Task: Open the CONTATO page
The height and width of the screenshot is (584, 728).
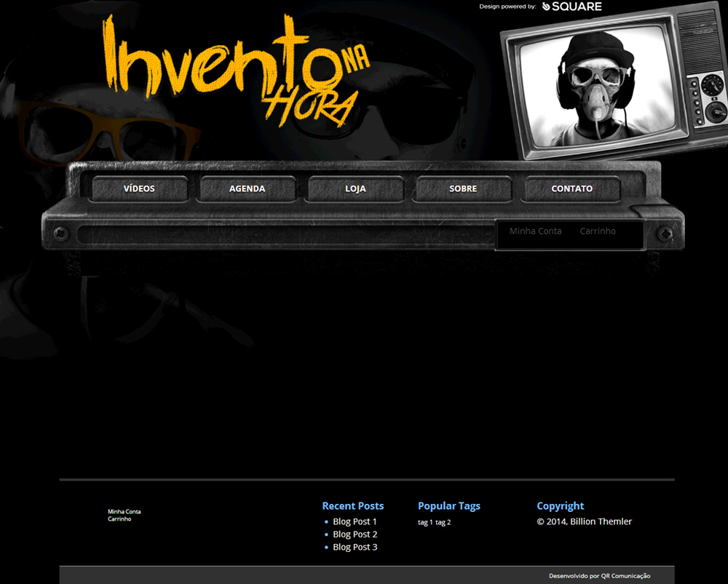Action: pyautogui.click(x=571, y=189)
